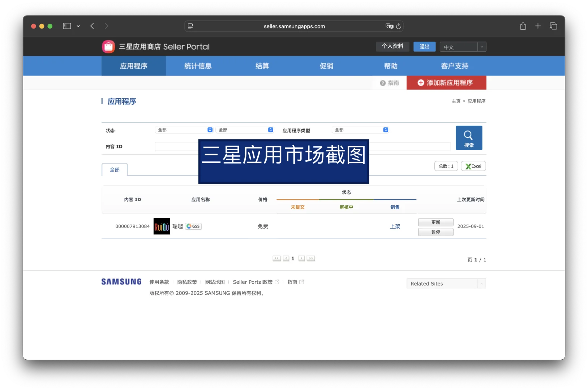Open the 网站地图 footer link

215,282
